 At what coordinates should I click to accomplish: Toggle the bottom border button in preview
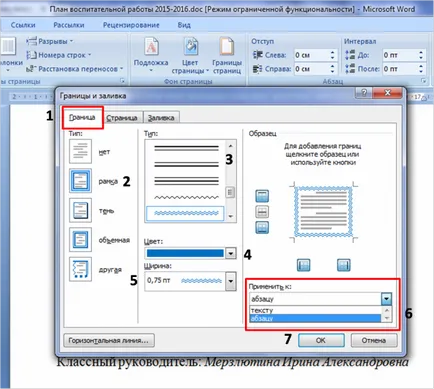click(x=262, y=227)
